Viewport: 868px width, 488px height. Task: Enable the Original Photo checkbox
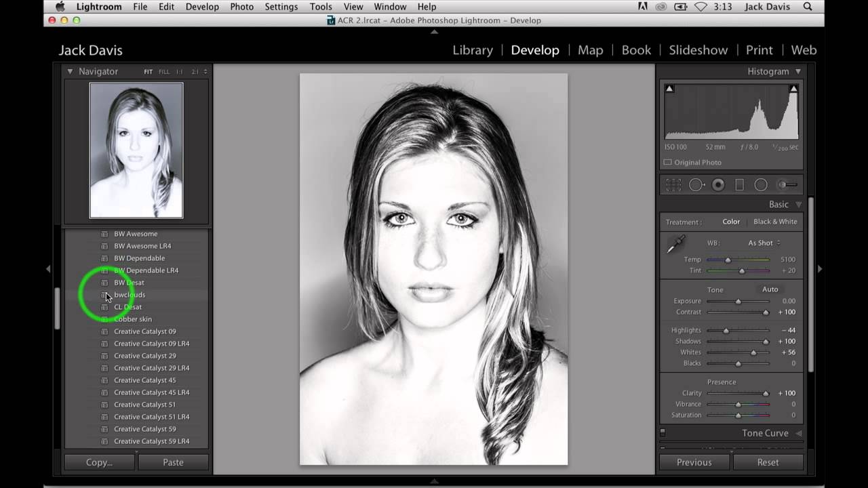667,163
